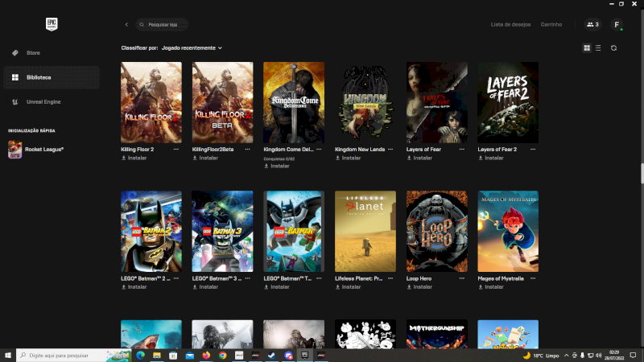The image size is (644, 362).
Task: Click the Epic Games logo
Action: pyautogui.click(x=52, y=25)
